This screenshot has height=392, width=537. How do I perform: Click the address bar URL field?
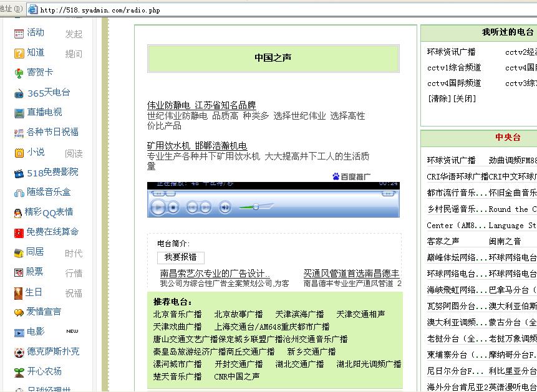281,10
